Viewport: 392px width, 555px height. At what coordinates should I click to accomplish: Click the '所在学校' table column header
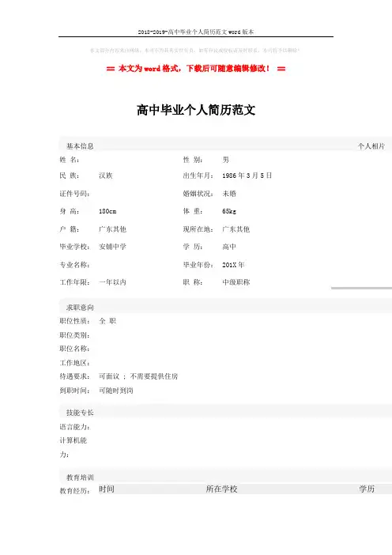tap(222, 489)
